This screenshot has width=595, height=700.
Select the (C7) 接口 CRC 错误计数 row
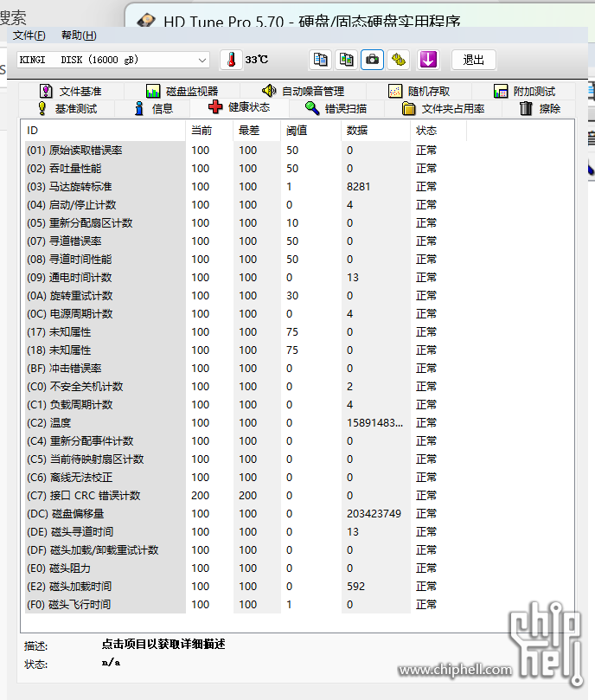246,496
